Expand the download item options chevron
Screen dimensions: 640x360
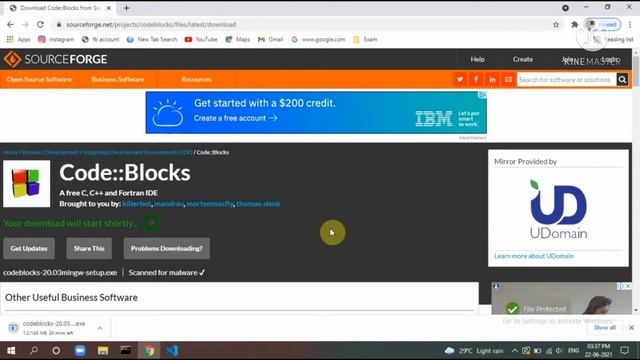point(100,328)
